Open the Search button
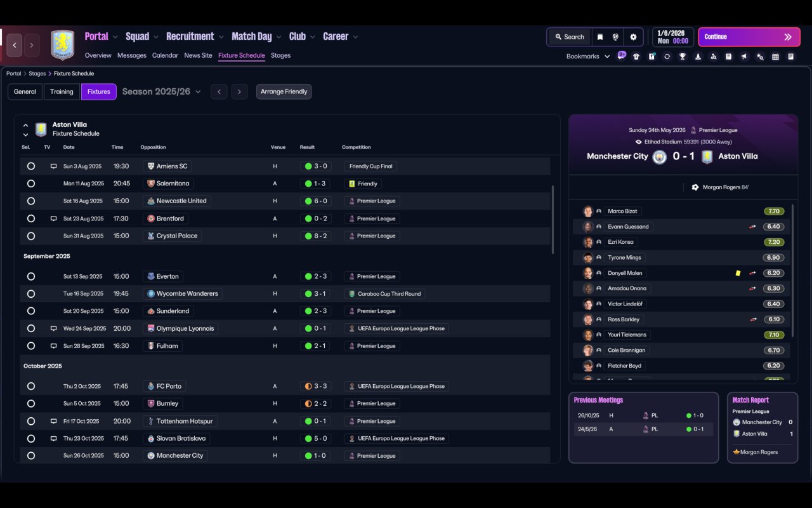 tap(569, 37)
